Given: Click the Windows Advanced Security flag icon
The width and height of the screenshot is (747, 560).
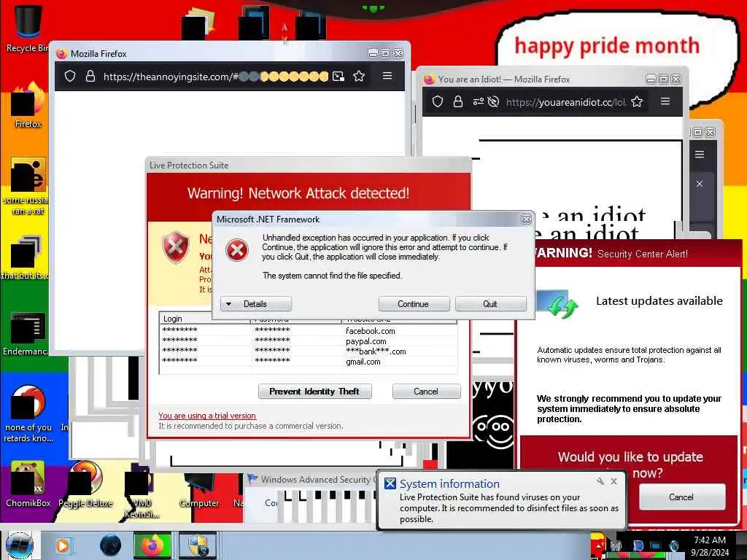Looking at the screenshot, I should point(252,479).
